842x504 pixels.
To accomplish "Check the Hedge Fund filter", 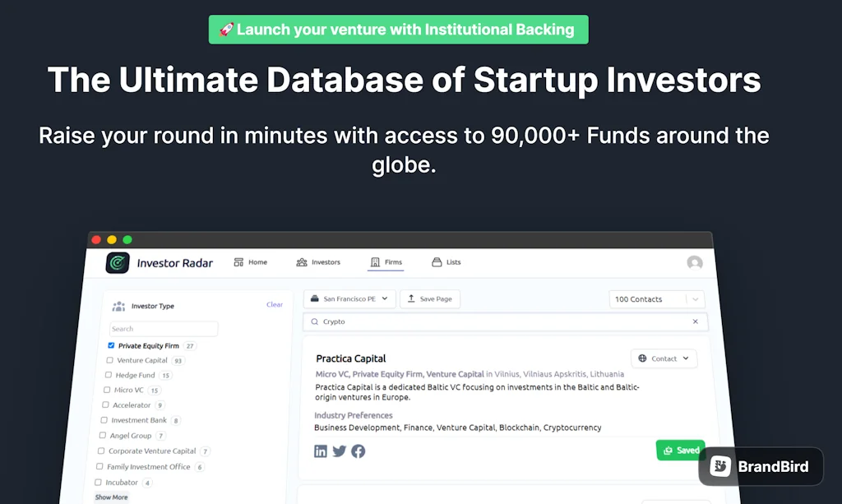I will click(x=109, y=375).
